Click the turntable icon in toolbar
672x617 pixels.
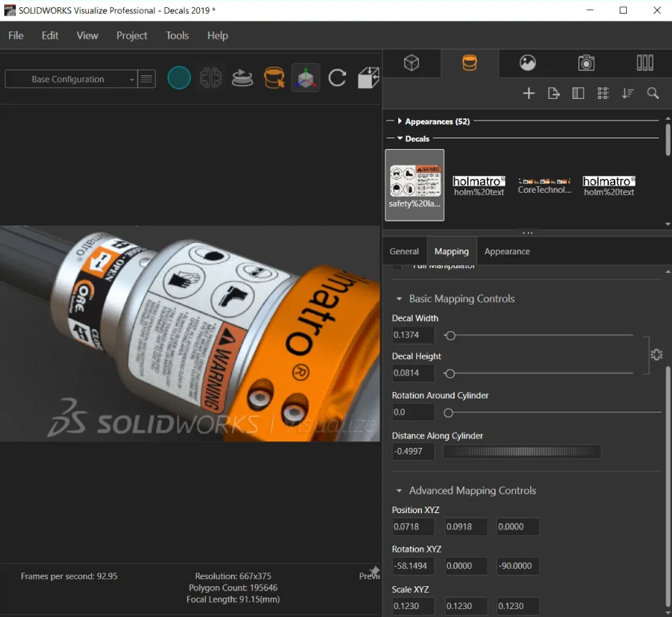coord(242,78)
